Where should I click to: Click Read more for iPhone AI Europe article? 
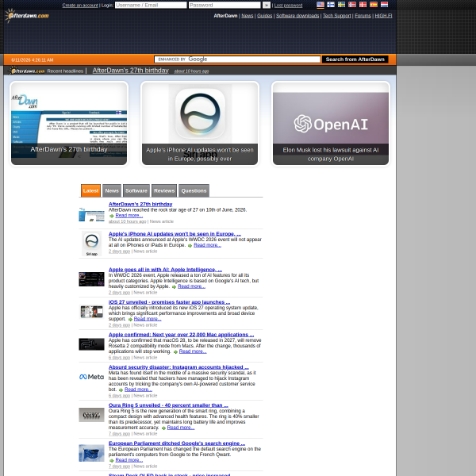pos(207,245)
